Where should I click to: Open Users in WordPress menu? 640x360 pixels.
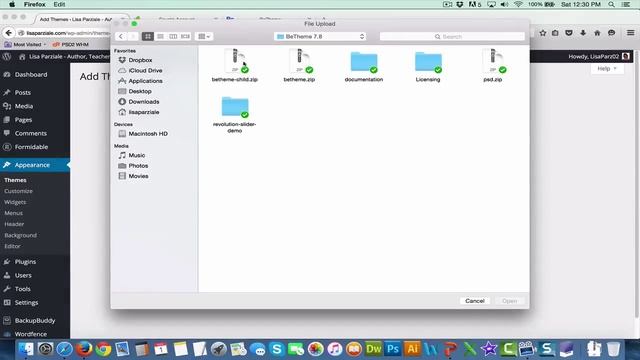pyautogui.click(x=23, y=276)
